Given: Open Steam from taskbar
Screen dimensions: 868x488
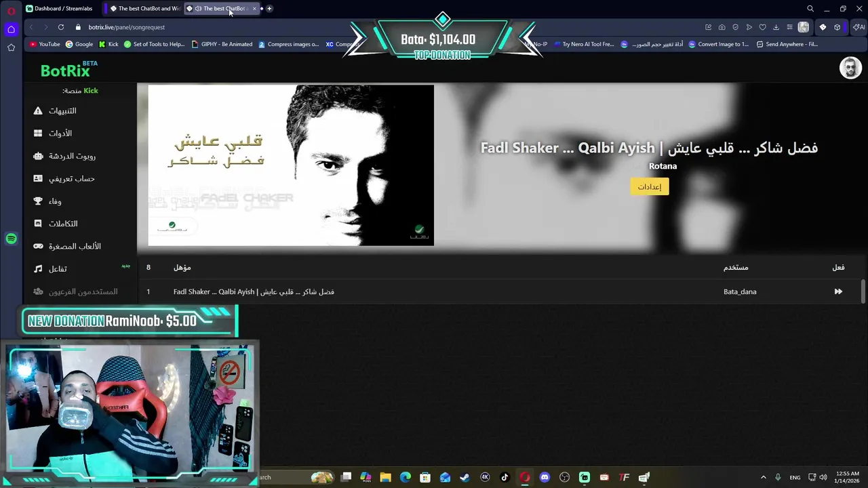Looking at the screenshot, I should [465, 477].
